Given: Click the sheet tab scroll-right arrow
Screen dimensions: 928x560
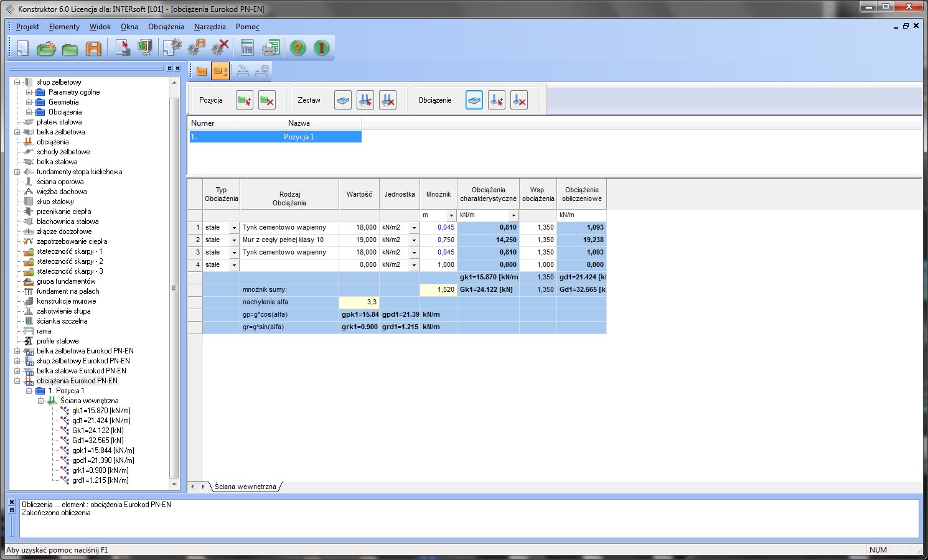Looking at the screenshot, I should 203,487.
